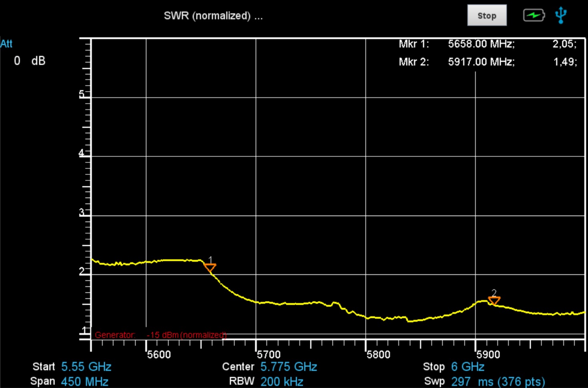Screen dimensions: 588x388
Task: Change the RBW value 200 kHz
Action: [x=282, y=381]
